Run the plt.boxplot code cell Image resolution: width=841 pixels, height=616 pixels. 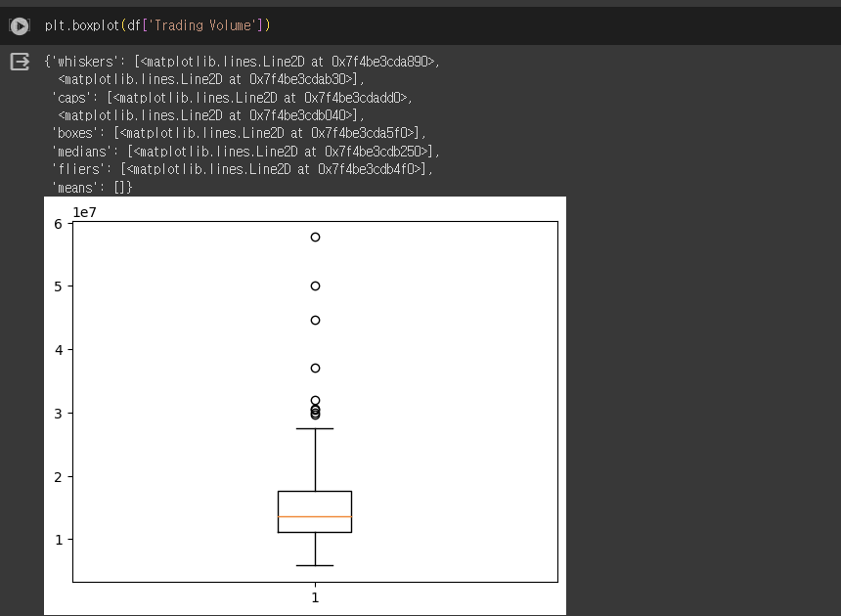20,25
